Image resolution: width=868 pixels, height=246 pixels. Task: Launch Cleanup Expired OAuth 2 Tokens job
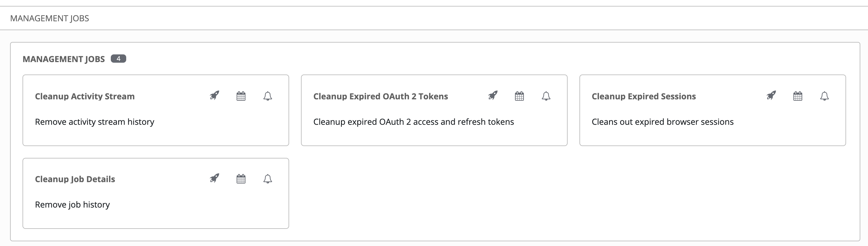coord(493,96)
